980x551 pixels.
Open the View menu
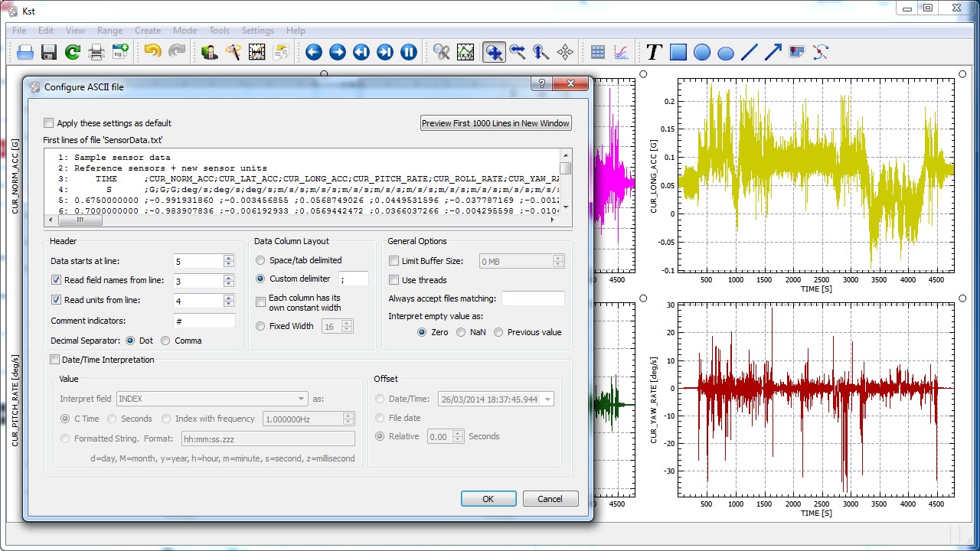(x=75, y=31)
